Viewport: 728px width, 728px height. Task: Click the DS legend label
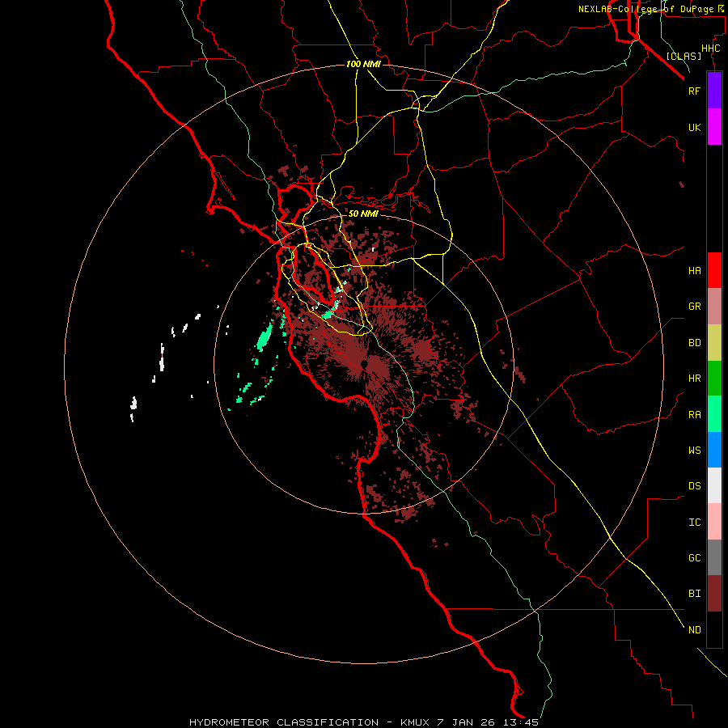click(x=694, y=485)
